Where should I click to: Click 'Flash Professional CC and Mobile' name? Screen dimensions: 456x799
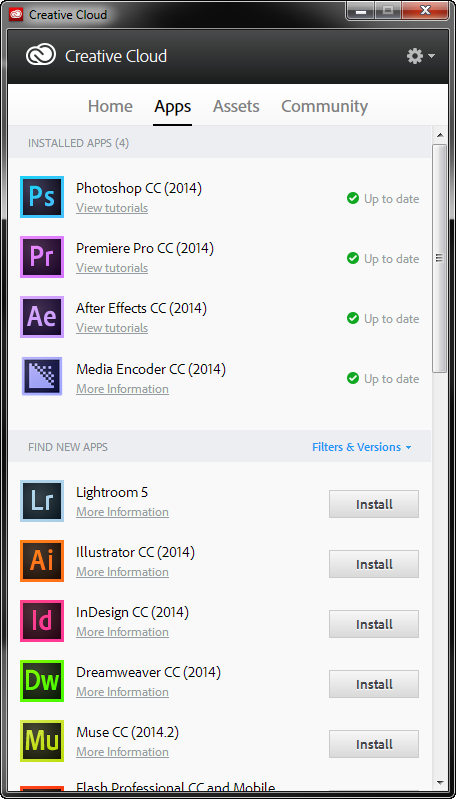(175, 789)
